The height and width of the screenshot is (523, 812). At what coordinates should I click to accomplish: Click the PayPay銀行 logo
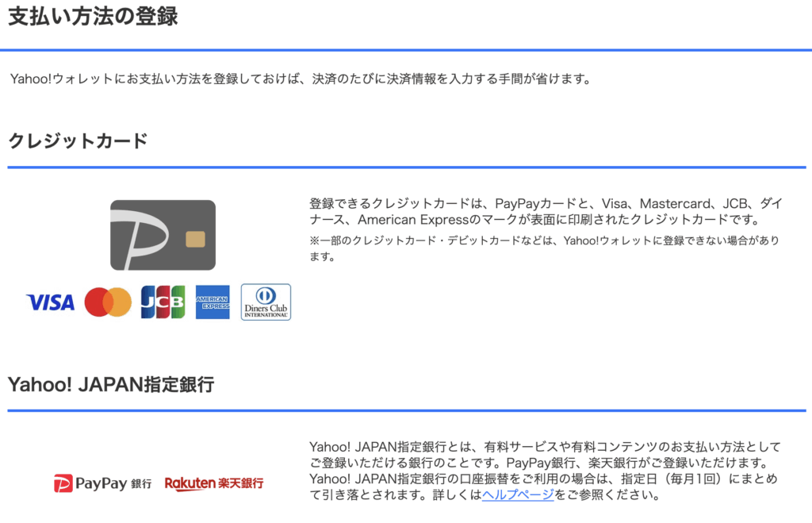pyautogui.click(x=102, y=483)
